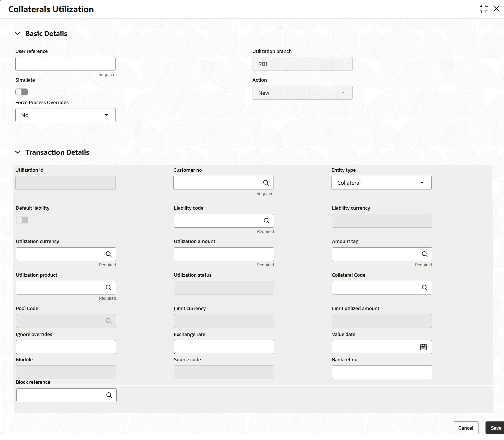Click the Save button

point(495,428)
